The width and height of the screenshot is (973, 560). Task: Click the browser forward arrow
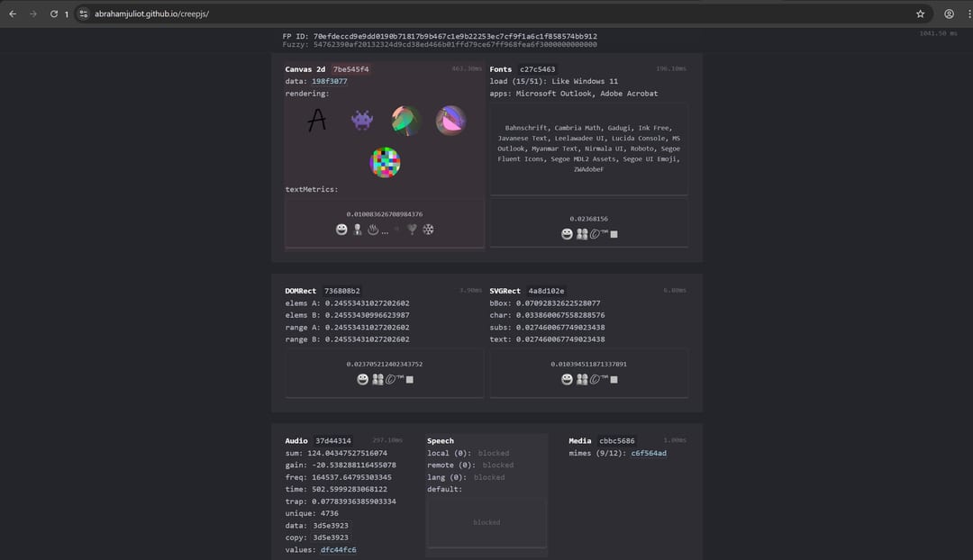click(33, 14)
